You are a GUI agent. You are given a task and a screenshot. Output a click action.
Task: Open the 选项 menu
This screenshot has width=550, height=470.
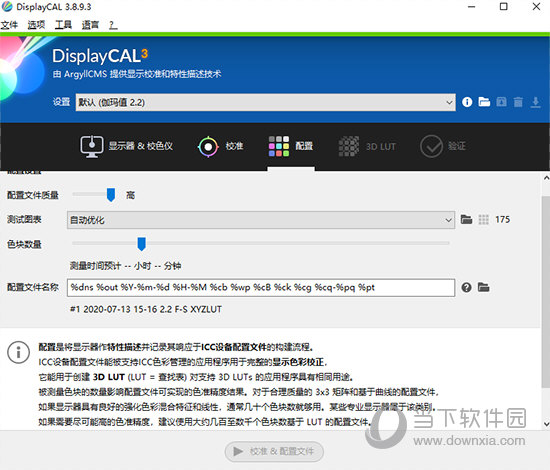click(36, 25)
